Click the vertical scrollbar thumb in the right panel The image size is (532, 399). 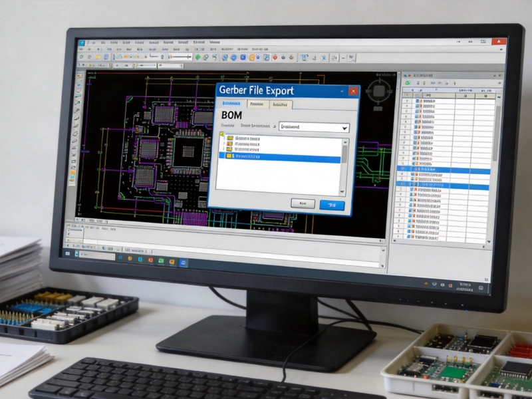coord(496,132)
